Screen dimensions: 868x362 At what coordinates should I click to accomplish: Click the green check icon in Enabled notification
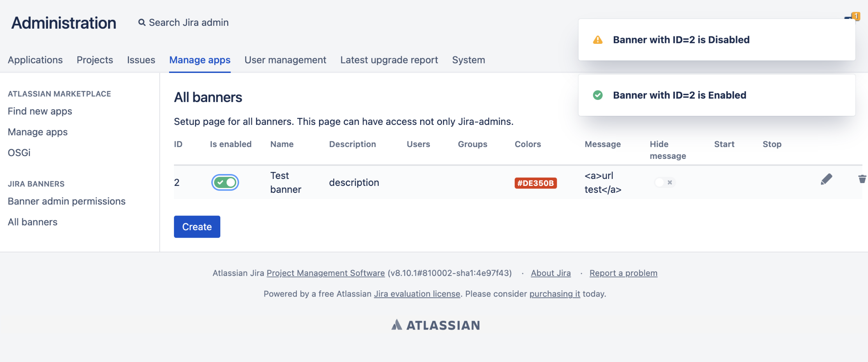598,95
